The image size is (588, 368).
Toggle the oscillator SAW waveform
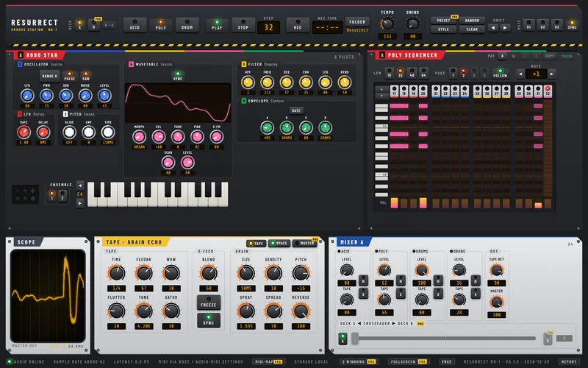86,76
